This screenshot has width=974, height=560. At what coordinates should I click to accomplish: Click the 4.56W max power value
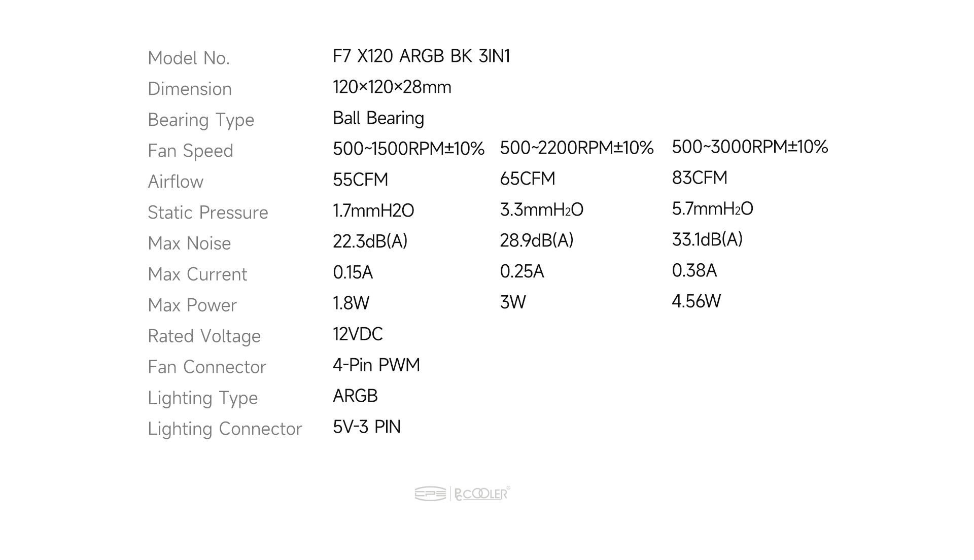click(x=696, y=301)
